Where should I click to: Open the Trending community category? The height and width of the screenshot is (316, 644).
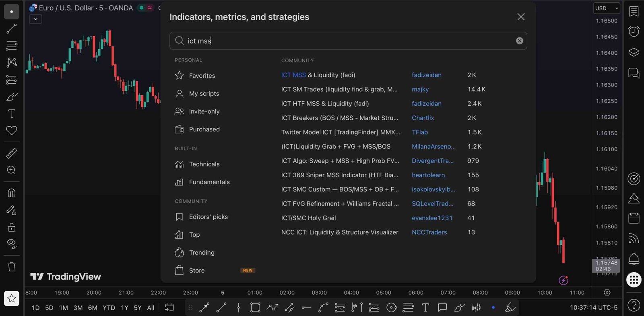195,252
